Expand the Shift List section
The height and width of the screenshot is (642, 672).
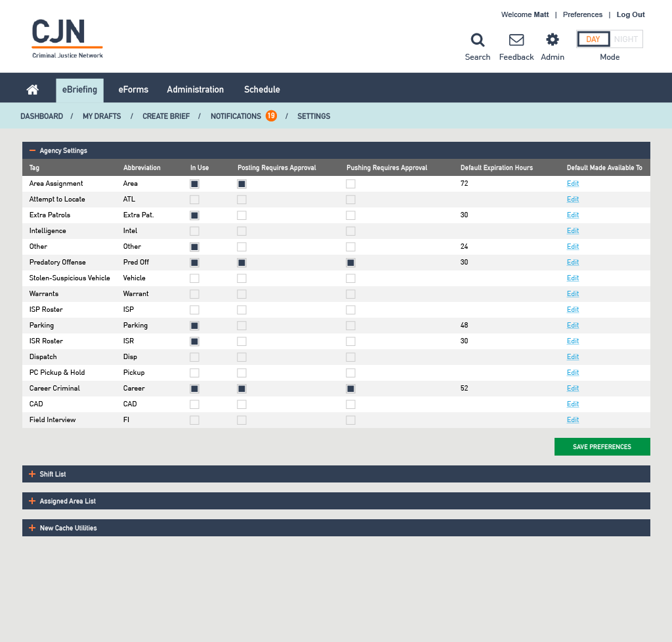(31, 474)
